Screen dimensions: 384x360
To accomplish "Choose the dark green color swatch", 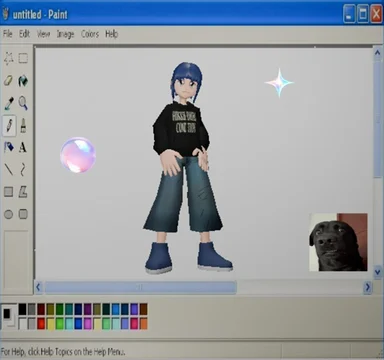I will click(x=60, y=309).
